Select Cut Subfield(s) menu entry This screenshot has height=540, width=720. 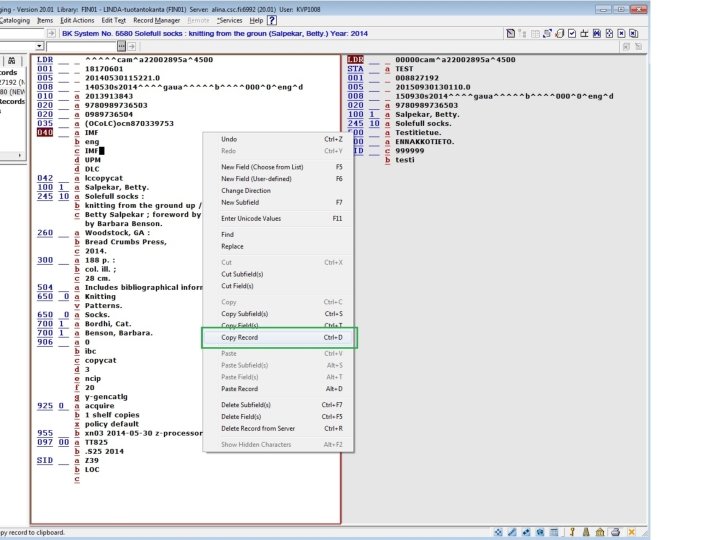point(278,274)
